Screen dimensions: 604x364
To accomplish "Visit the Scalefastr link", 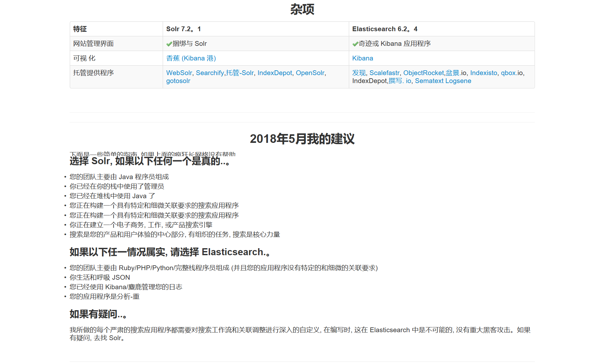I will 384,73.
